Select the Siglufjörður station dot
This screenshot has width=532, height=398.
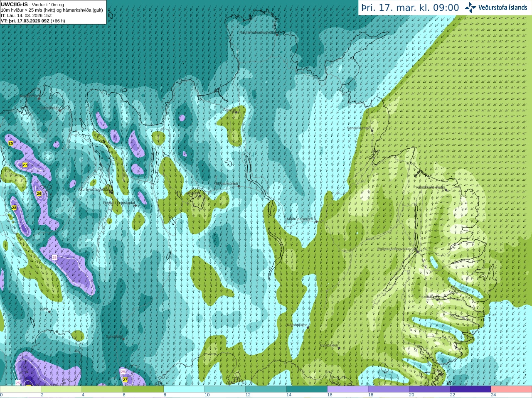[x=39, y=98]
